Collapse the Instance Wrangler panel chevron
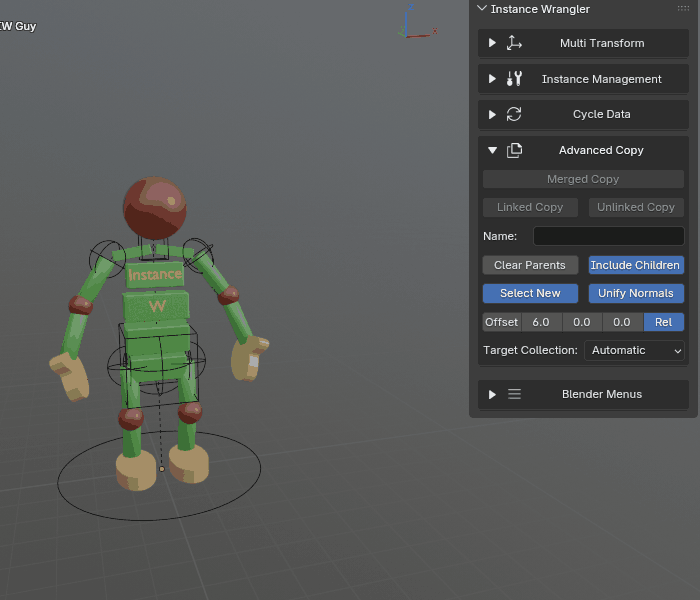 pyautogui.click(x=482, y=8)
